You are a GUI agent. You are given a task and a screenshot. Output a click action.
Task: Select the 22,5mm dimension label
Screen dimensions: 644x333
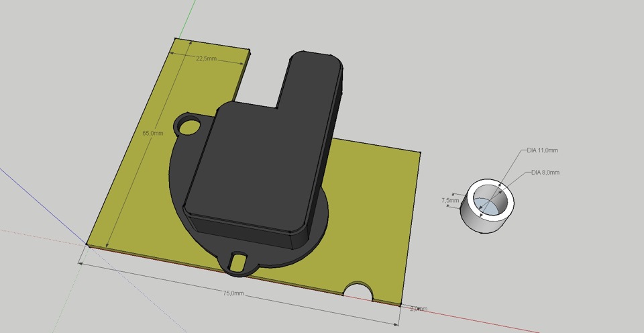tap(206, 58)
